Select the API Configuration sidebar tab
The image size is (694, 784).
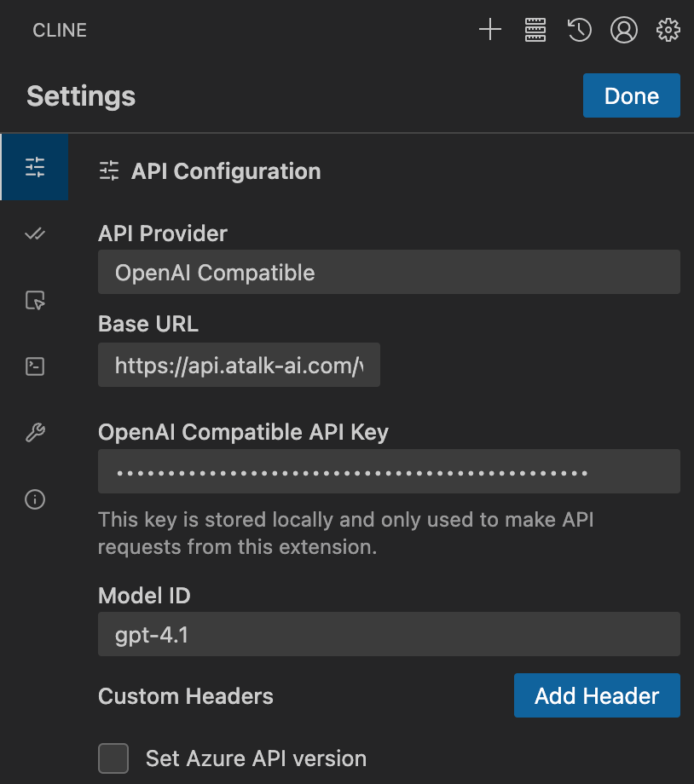click(35, 167)
